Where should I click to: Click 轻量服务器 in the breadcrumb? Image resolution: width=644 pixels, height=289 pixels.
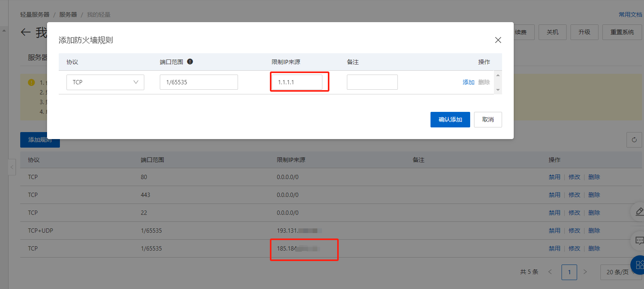35,15
